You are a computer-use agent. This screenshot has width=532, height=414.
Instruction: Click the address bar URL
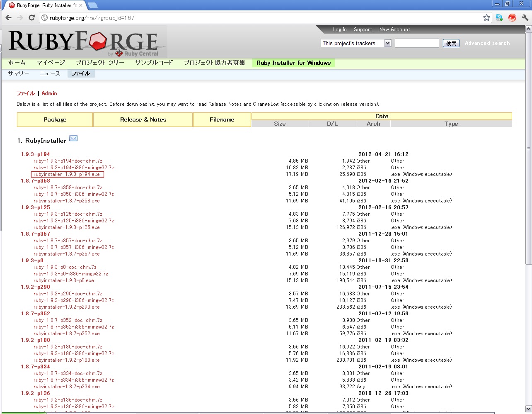pos(92,18)
